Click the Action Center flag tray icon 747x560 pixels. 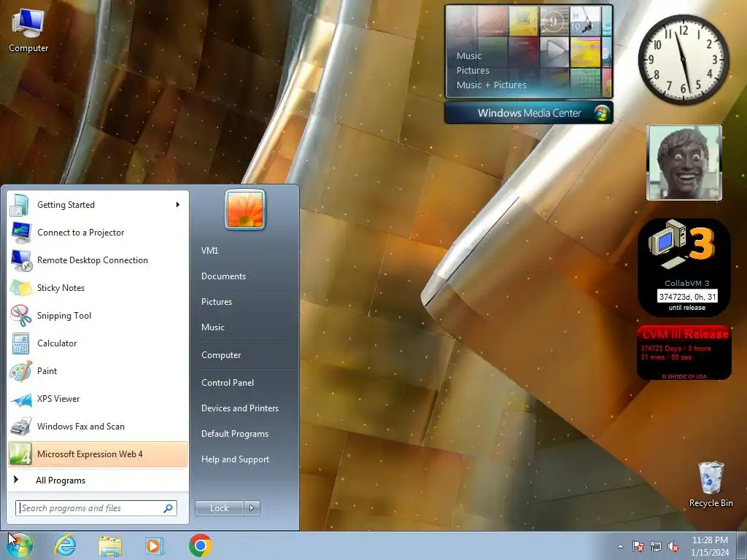[638, 547]
